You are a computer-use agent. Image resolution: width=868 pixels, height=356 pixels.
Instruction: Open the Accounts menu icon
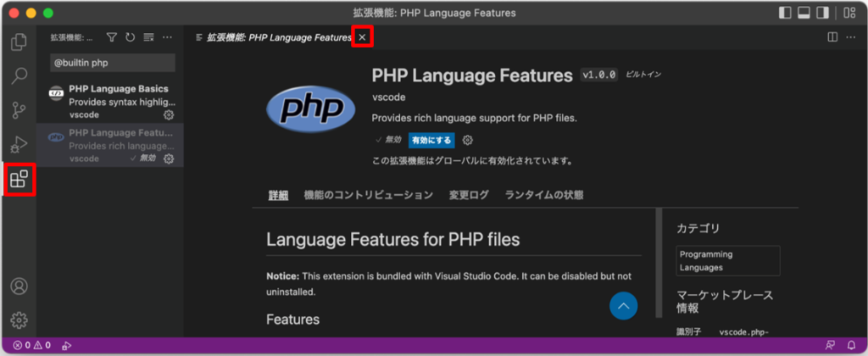tap(19, 286)
